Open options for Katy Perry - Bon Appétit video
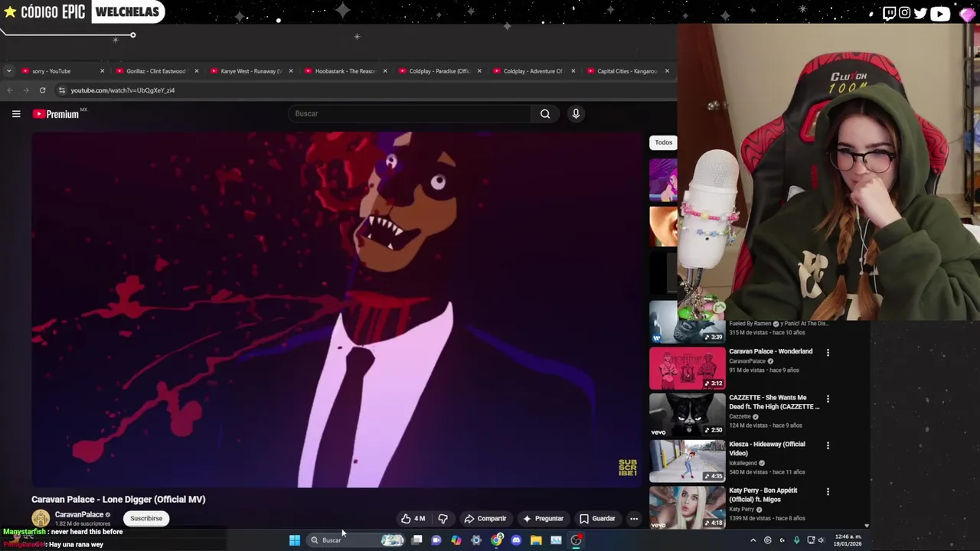 pyautogui.click(x=828, y=491)
